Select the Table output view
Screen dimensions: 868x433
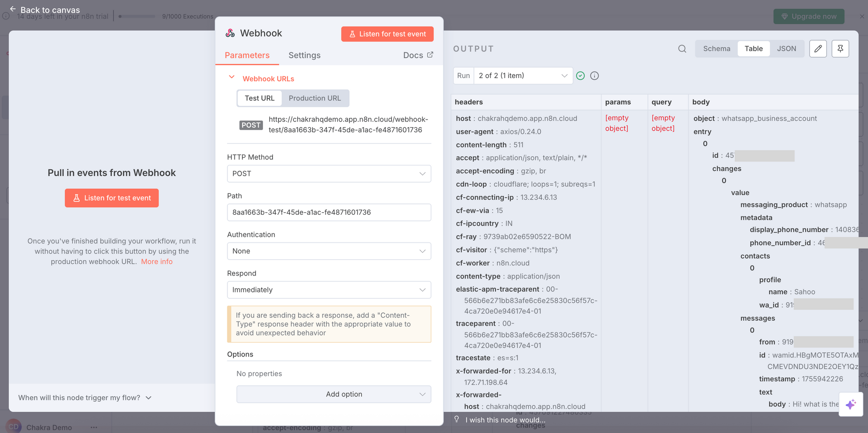pos(753,49)
